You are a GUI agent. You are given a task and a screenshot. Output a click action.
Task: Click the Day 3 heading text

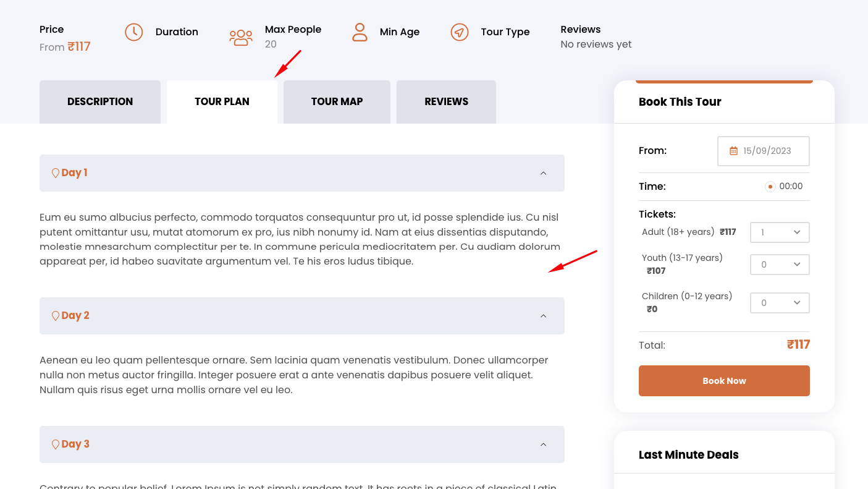point(75,444)
